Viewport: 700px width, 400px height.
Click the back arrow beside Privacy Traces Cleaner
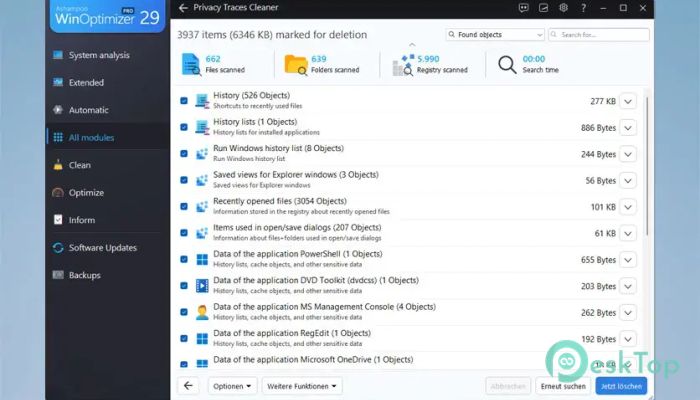[x=183, y=8]
